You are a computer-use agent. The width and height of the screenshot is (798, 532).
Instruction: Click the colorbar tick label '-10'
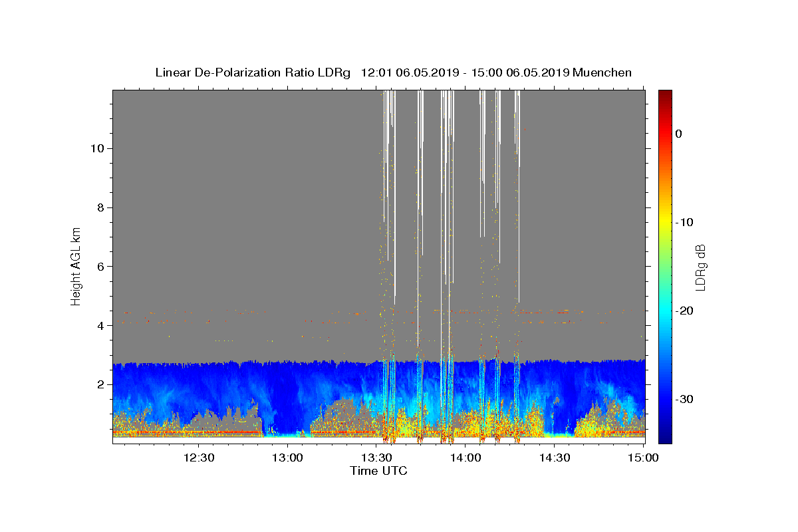tap(684, 222)
